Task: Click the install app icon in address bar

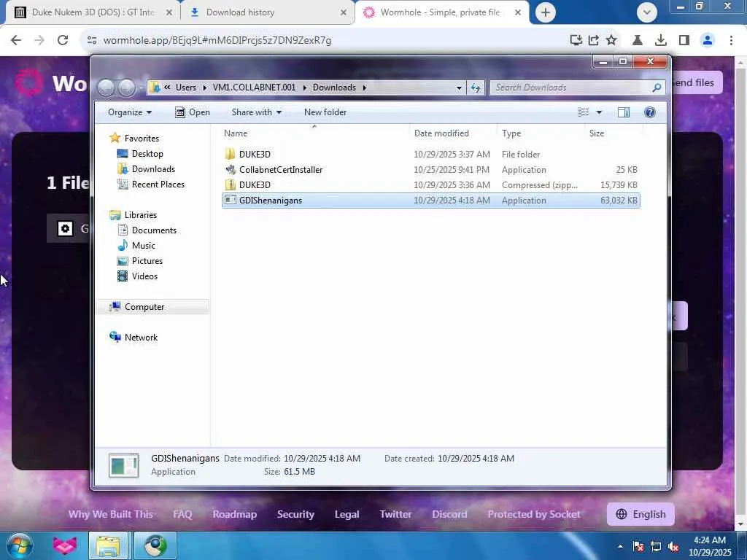Action: click(576, 41)
